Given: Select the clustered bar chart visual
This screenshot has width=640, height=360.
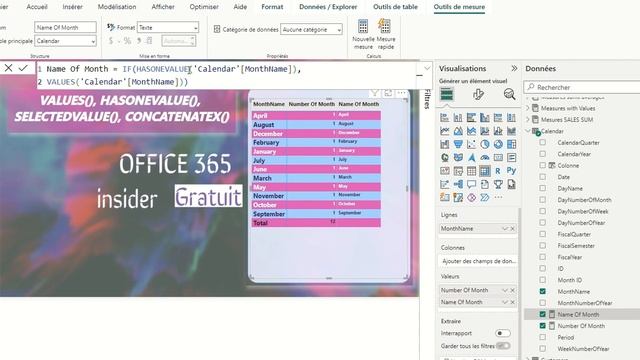Looking at the screenshot, I should tap(471, 118).
